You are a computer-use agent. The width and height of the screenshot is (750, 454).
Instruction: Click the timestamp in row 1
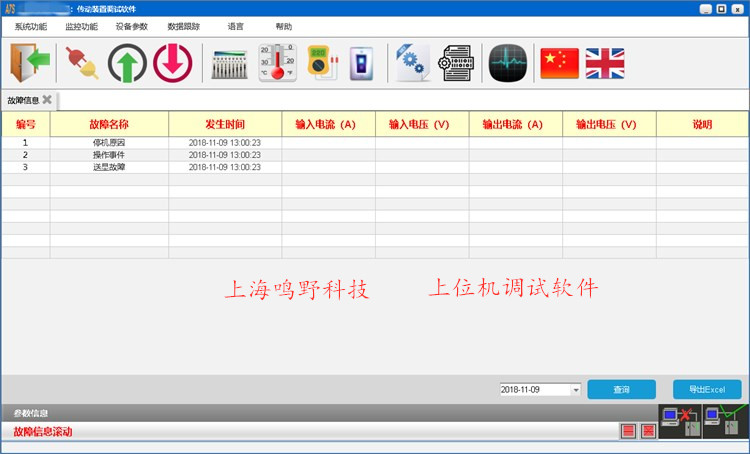(x=225, y=143)
